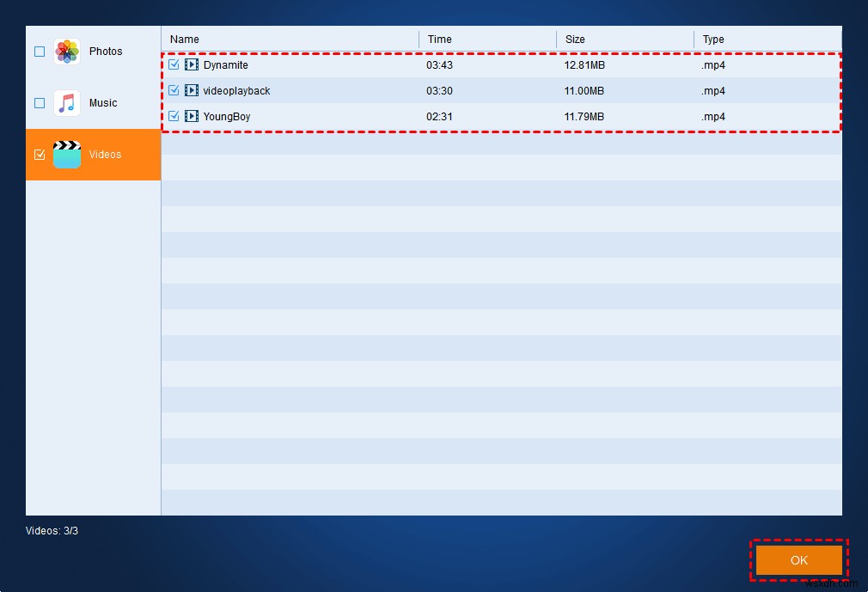Untick the YoungBoy video checkbox
The height and width of the screenshot is (592, 868).
coord(174,117)
